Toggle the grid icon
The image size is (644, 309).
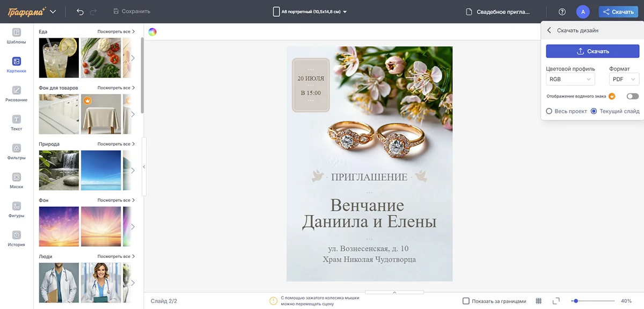coord(538,301)
